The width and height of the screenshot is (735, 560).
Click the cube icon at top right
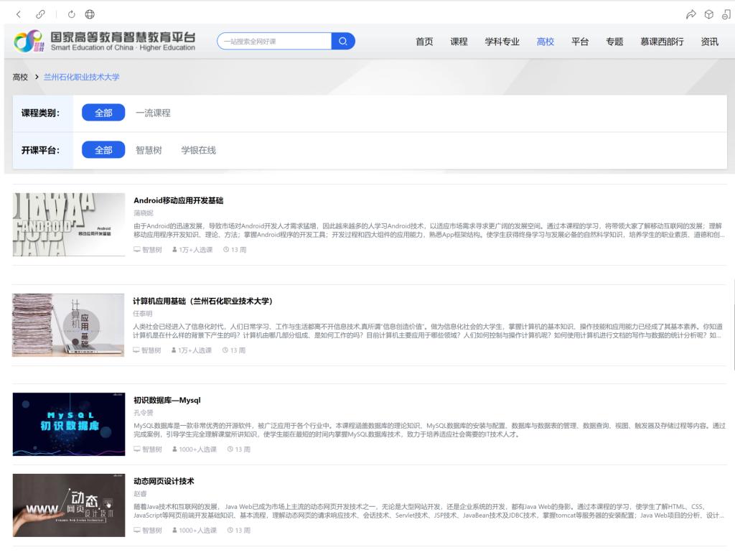tap(708, 14)
